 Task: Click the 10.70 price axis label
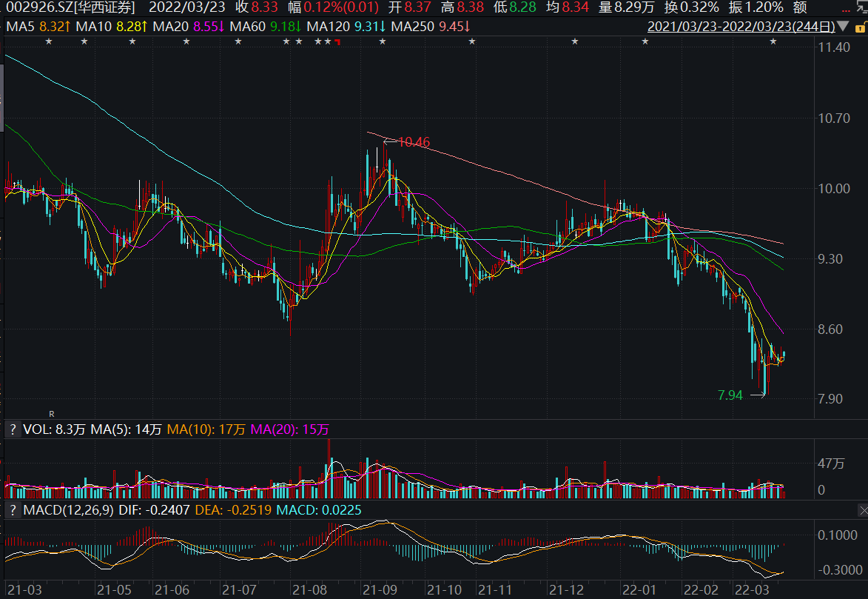coord(834,118)
